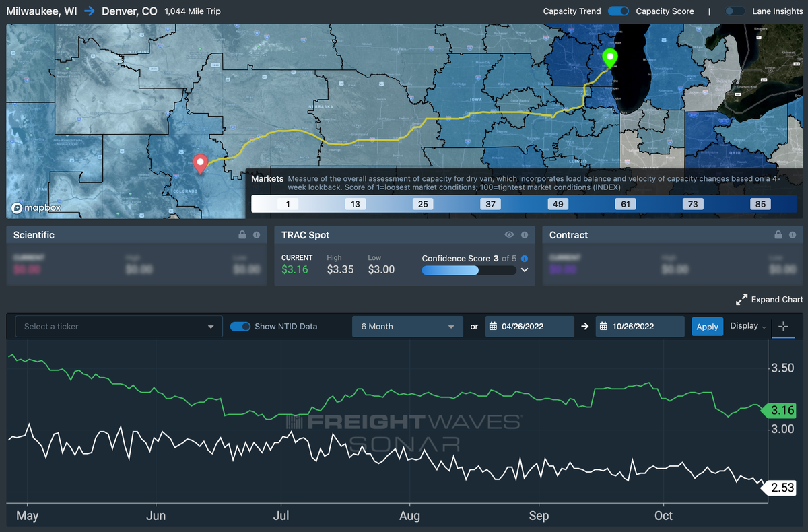Open the TRAC Spot info icon
The width and height of the screenshot is (808, 532).
524,235
